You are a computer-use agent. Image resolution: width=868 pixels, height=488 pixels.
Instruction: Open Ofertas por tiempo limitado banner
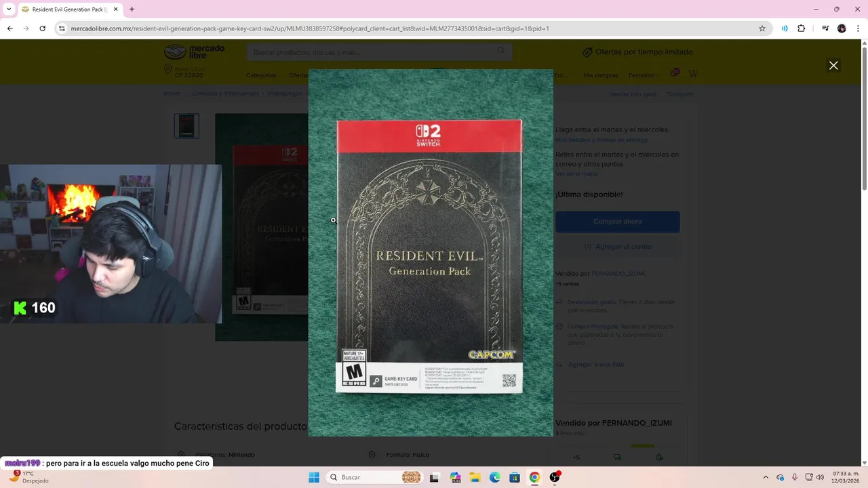point(637,52)
